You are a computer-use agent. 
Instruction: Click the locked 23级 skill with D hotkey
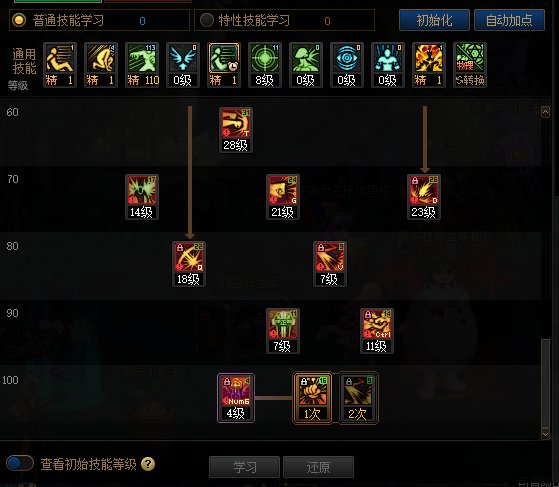click(x=424, y=197)
